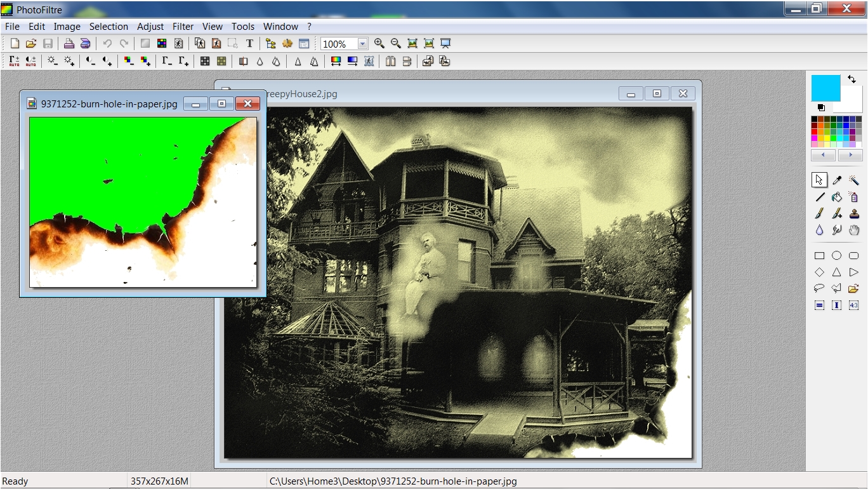Increase color saturation

(145, 61)
